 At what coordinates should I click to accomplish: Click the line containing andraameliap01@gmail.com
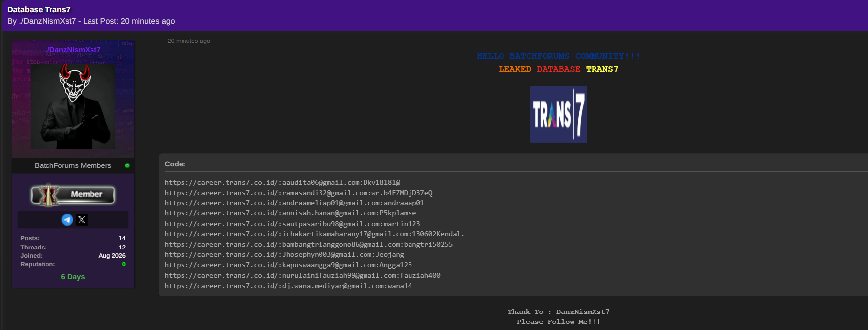click(294, 203)
